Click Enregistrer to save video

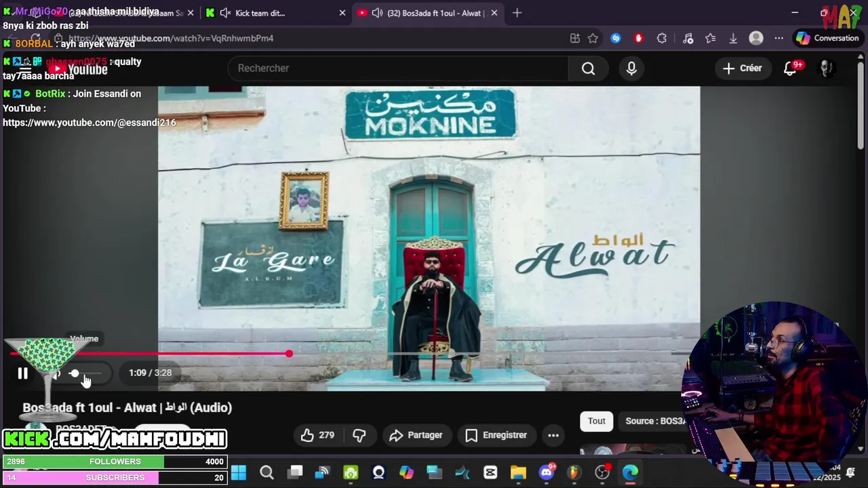[x=496, y=435]
